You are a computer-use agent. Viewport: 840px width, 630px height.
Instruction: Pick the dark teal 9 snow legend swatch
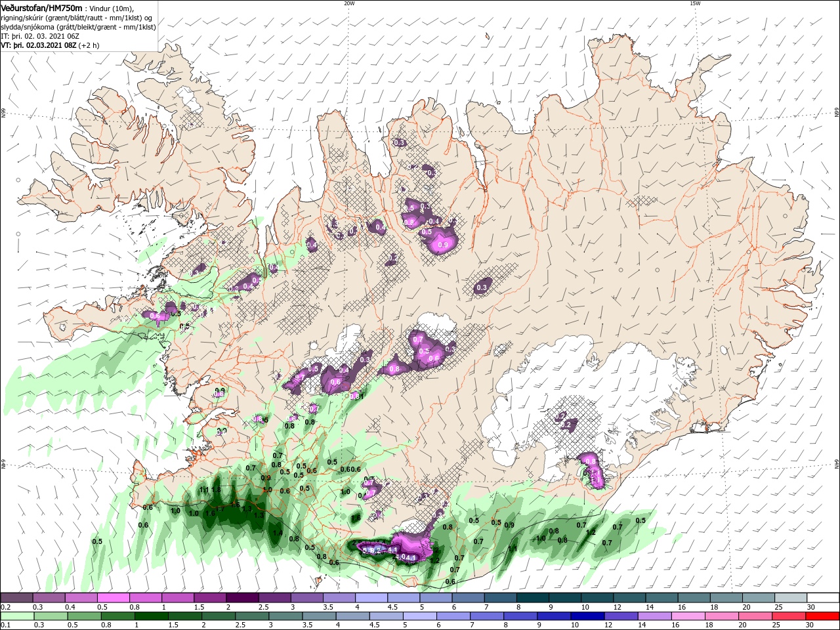click(565, 598)
